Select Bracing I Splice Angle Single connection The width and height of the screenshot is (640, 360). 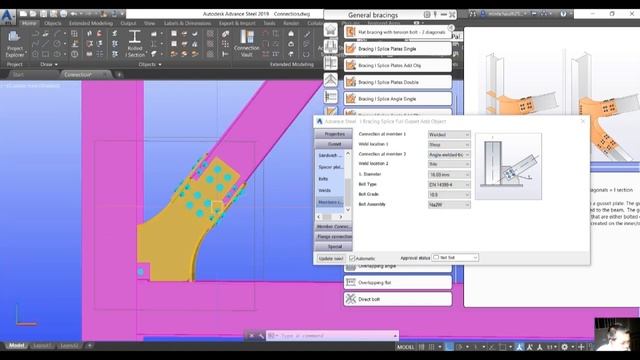click(398, 99)
